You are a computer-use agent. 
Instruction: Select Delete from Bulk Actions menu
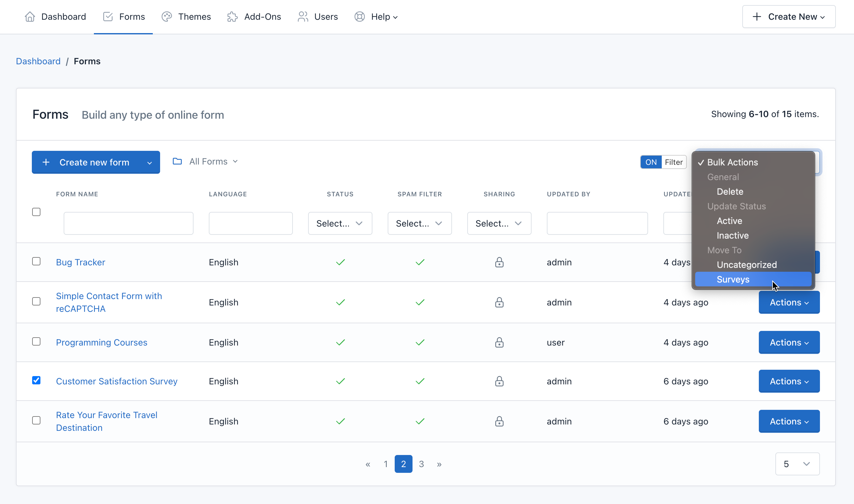tap(730, 192)
